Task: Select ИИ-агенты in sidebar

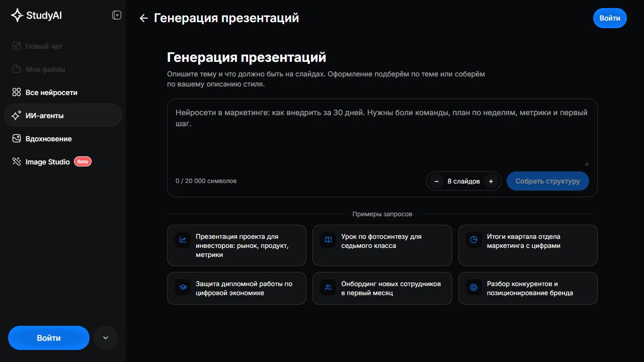Action: [x=63, y=115]
